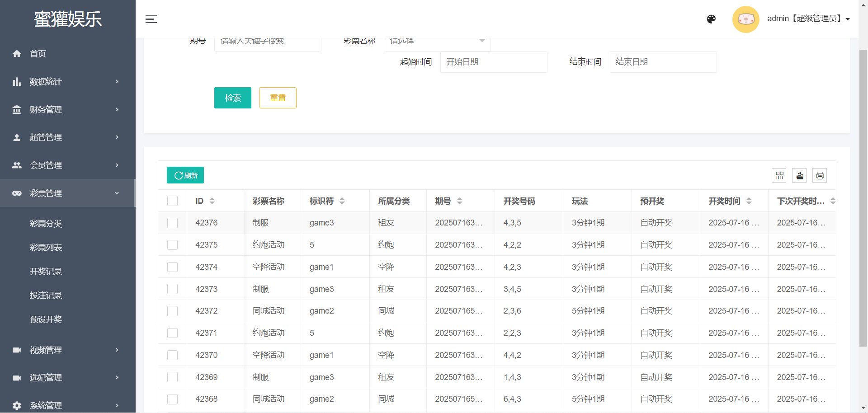Check the row checkbox for ID 42376
Screen dimensions: 868x413
(172, 223)
